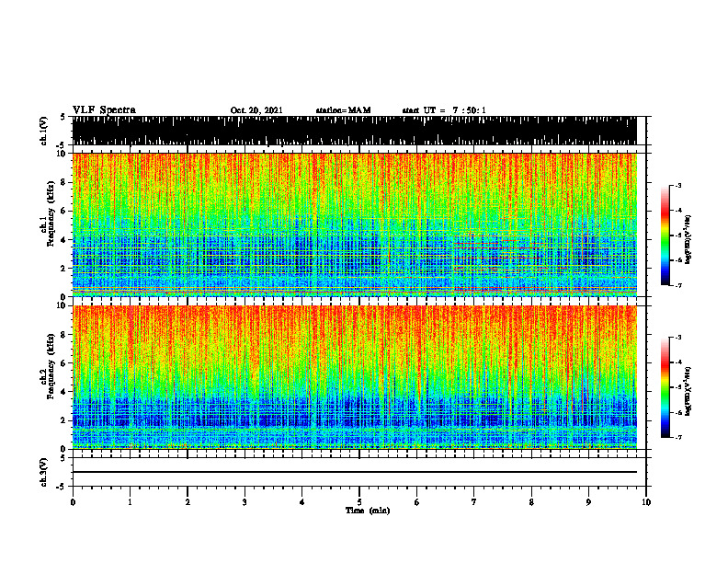This screenshot has width=728, height=563.
Task: Click the ch.2 spectrogram color bar
Action: [x=665, y=387]
